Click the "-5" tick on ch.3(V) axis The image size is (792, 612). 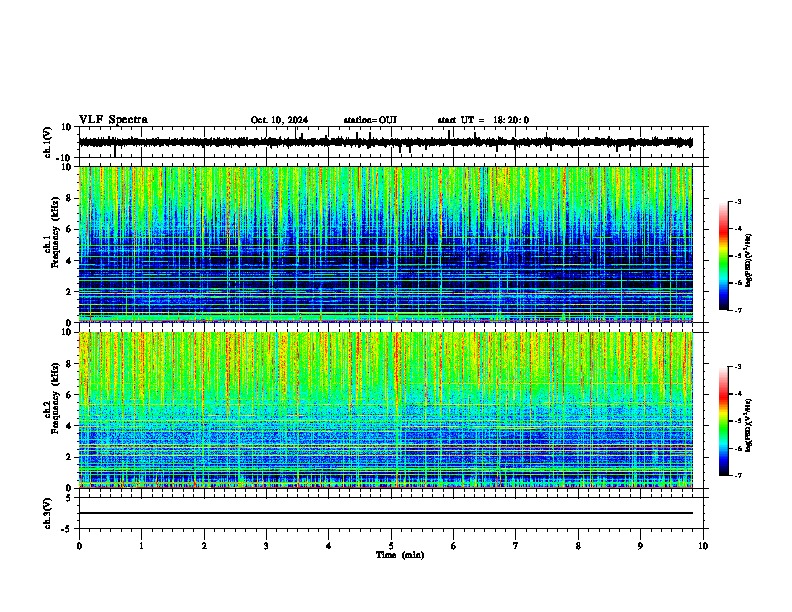(67, 529)
